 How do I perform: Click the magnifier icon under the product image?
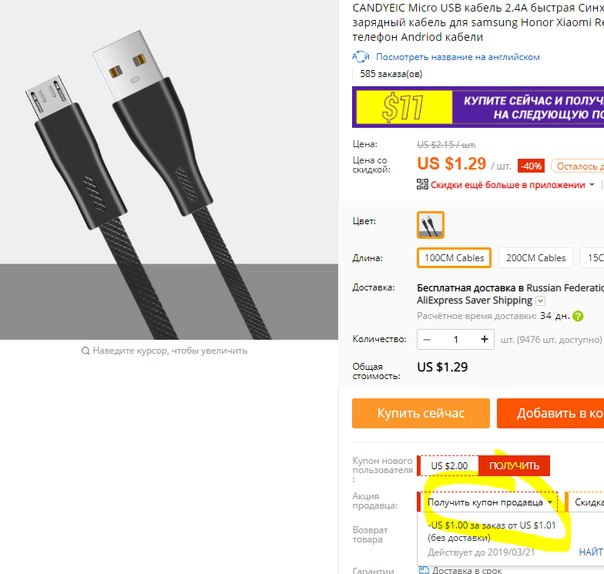pos(85,351)
